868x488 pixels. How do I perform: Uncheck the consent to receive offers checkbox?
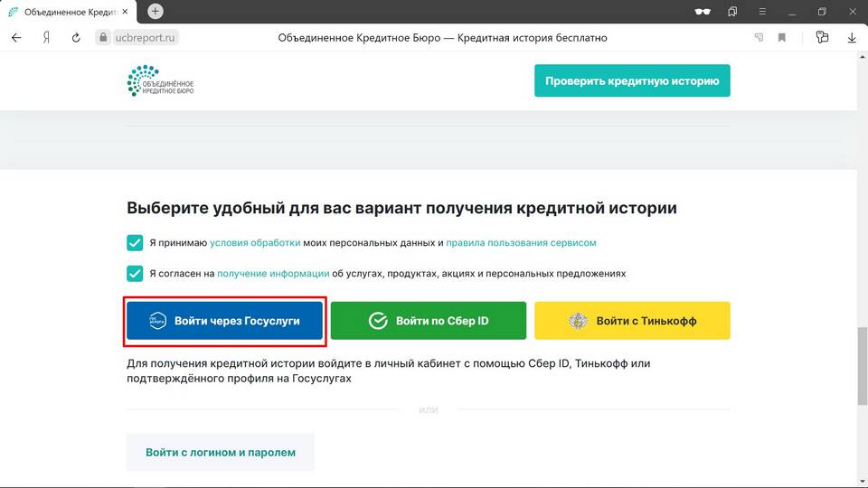(135, 273)
